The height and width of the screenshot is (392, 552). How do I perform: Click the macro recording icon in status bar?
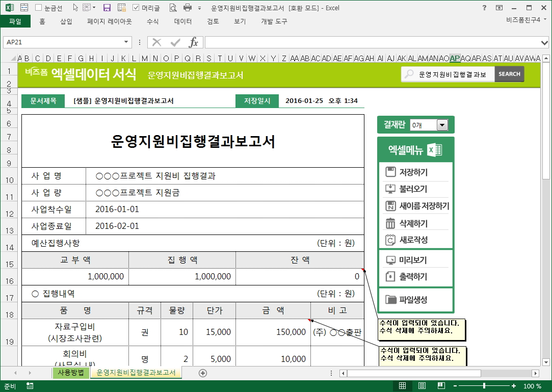click(x=30, y=386)
